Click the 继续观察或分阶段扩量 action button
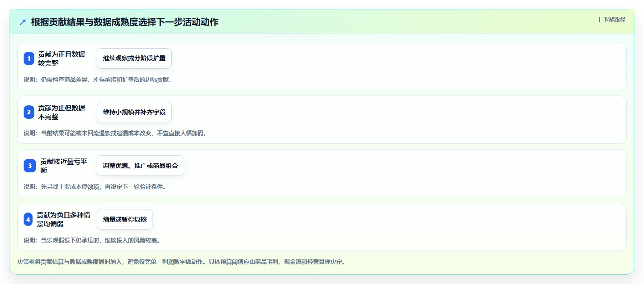 pyautogui.click(x=134, y=58)
